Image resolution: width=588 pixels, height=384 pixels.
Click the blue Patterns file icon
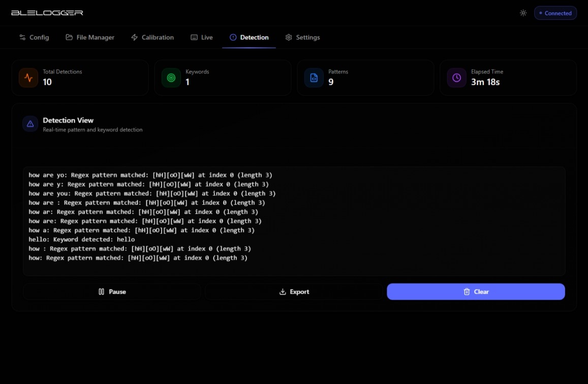(314, 78)
